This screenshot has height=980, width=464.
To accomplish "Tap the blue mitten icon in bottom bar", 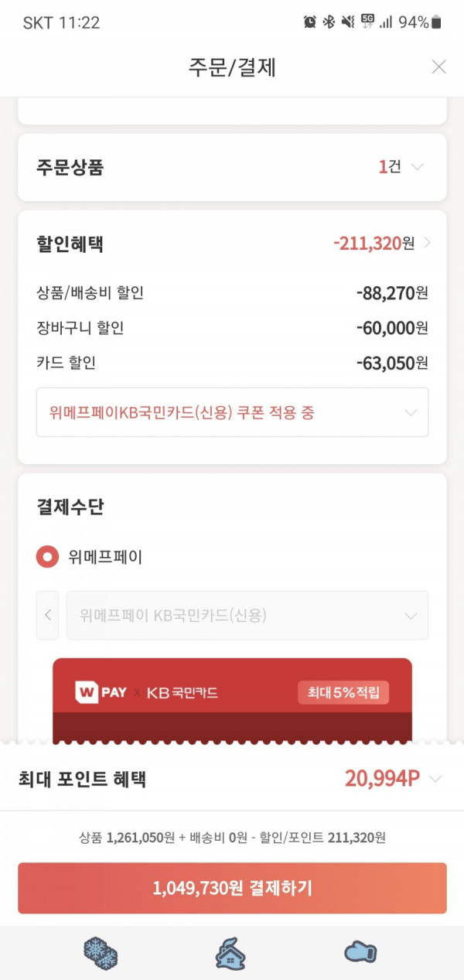I will 360,953.
